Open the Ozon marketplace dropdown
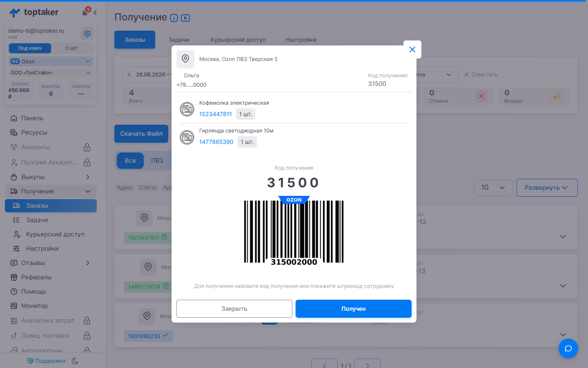This screenshot has width=588, height=368. pyautogui.click(x=51, y=61)
